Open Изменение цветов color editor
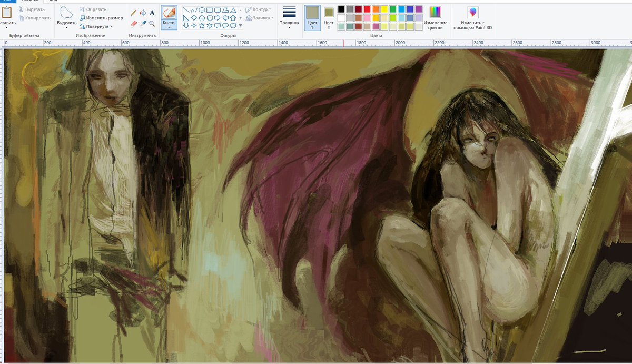632x364 pixels. [x=436, y=17]
